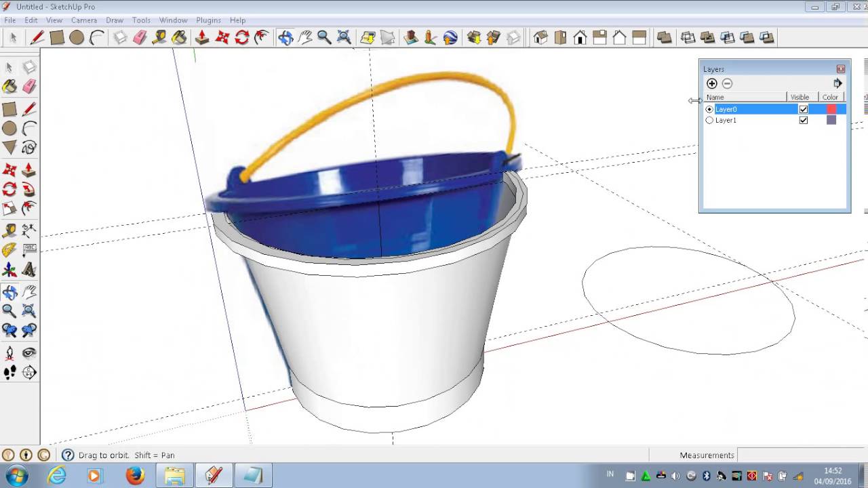Select the Protractor tool
This screenshot has height=488, width=868.
coord(9,251)
